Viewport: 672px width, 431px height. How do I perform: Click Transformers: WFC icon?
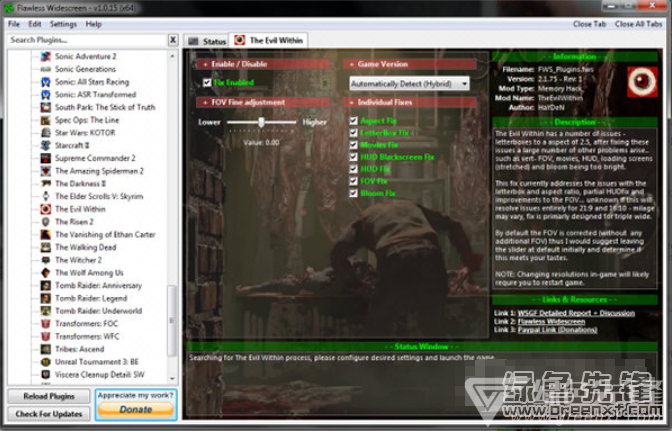46,336
